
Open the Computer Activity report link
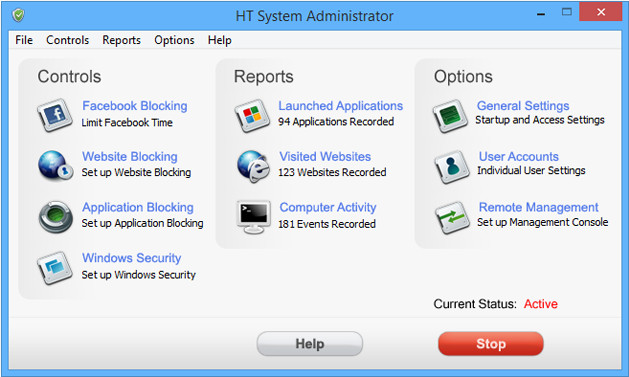pyautogui.click(x=328, y=207)
